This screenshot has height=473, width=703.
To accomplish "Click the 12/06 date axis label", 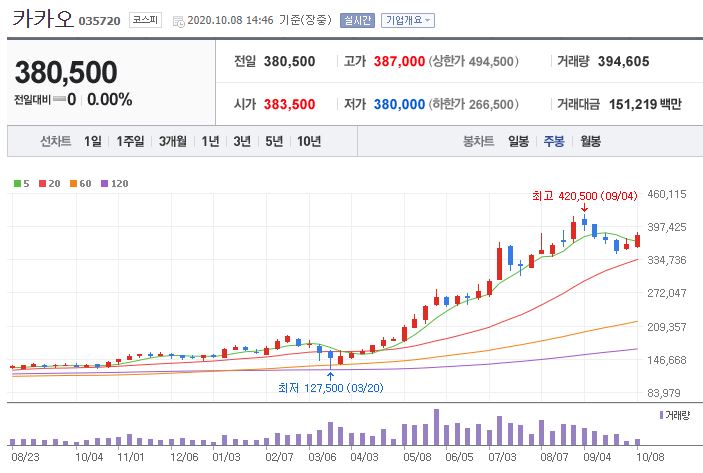I will 184,457.
